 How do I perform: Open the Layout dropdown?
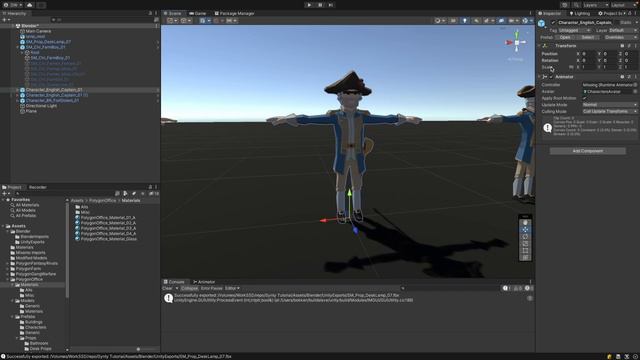[623, 5]
